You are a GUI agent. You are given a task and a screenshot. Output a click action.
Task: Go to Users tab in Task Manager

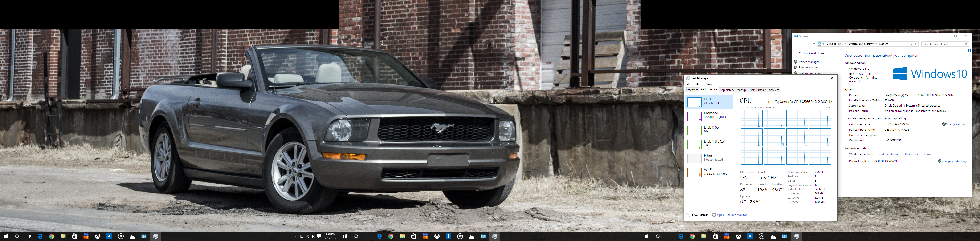[x=752, y=90]
